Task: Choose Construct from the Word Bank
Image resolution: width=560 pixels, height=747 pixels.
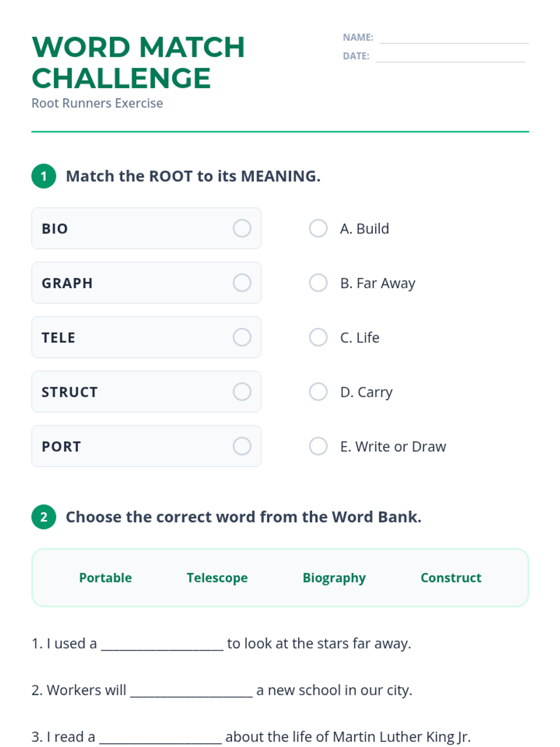Action: (x=451, y=578)
